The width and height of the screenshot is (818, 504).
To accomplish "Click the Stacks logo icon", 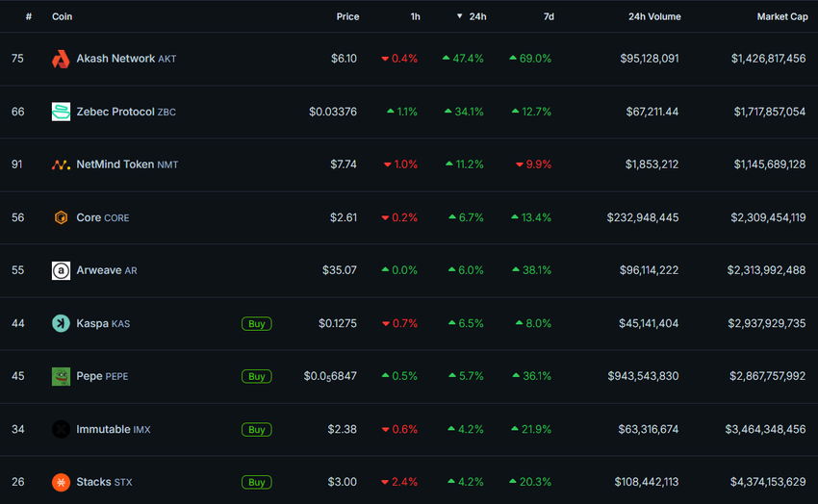I will point(61,482).
